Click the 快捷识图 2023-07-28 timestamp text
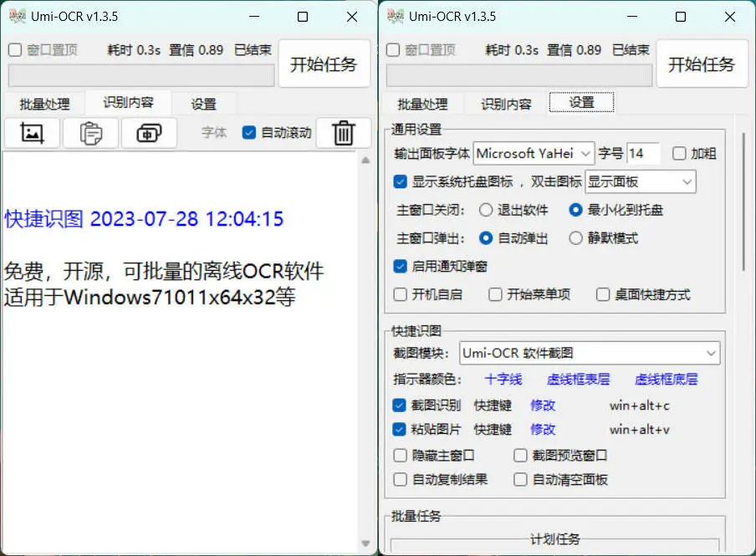Image resolution: width=756 pixels, height=556 pixels. pyautogui.click(x=144, y=218)
